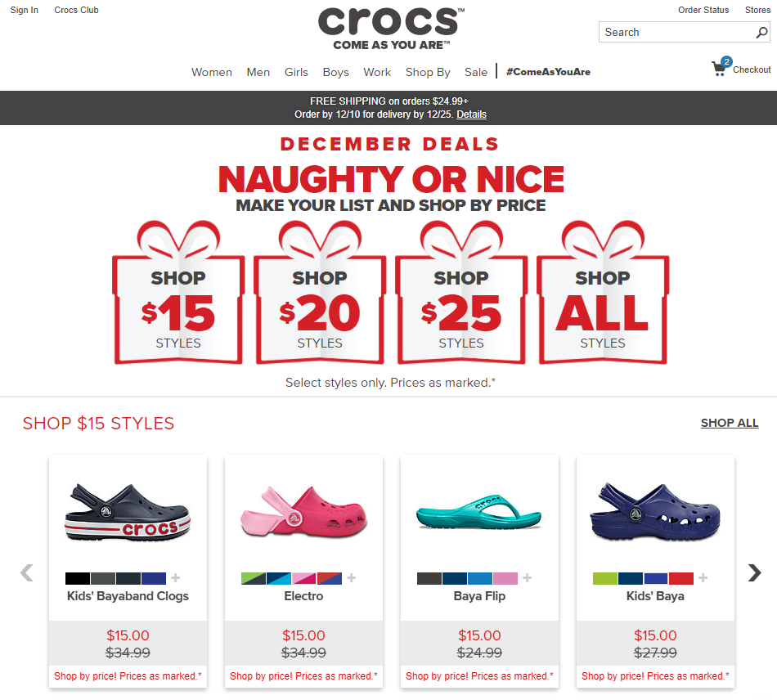This screenshot has height=700, width=777.
Task: Open the Electro pink clog thumbnail
Action: (x=303, y=513)
